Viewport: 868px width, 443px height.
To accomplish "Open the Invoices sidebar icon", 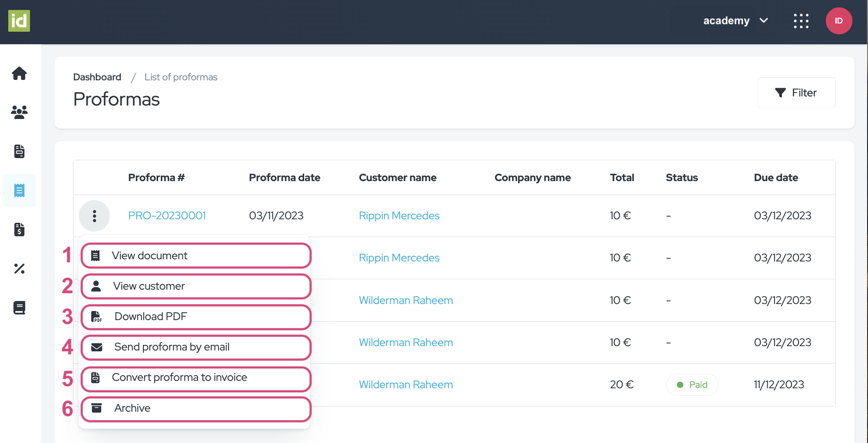I will tap(19, 151).
